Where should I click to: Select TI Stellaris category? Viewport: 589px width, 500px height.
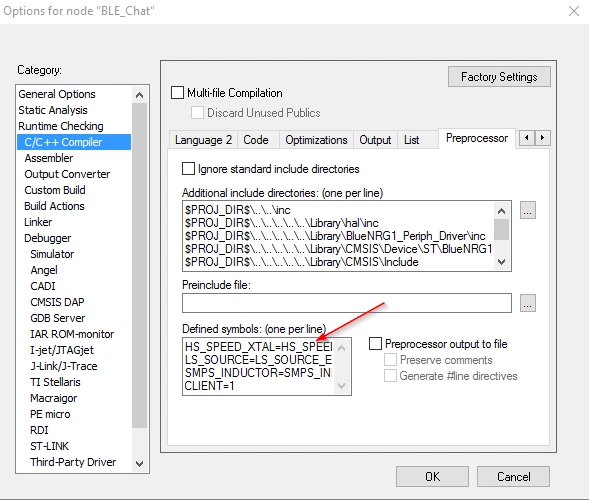click(74, 382)
